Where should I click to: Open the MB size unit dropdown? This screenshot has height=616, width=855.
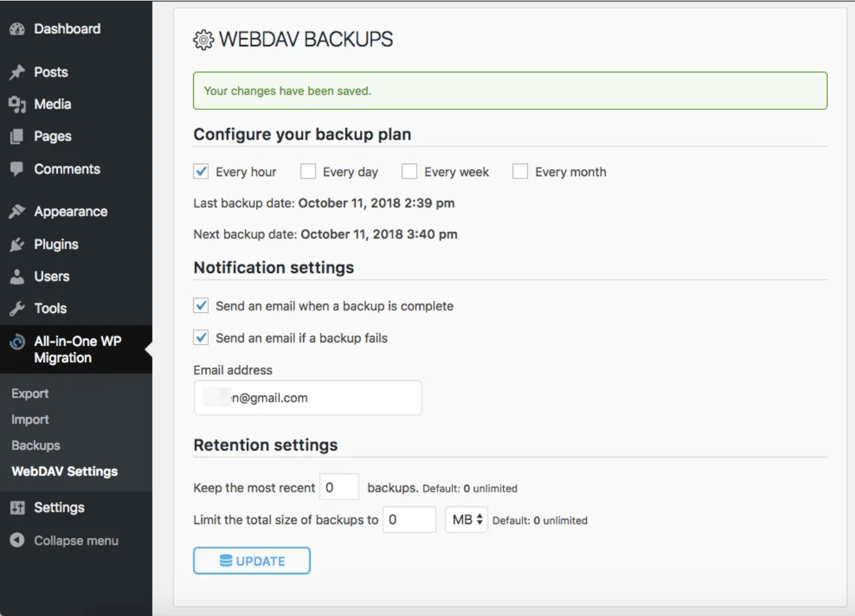coord(466,520)
